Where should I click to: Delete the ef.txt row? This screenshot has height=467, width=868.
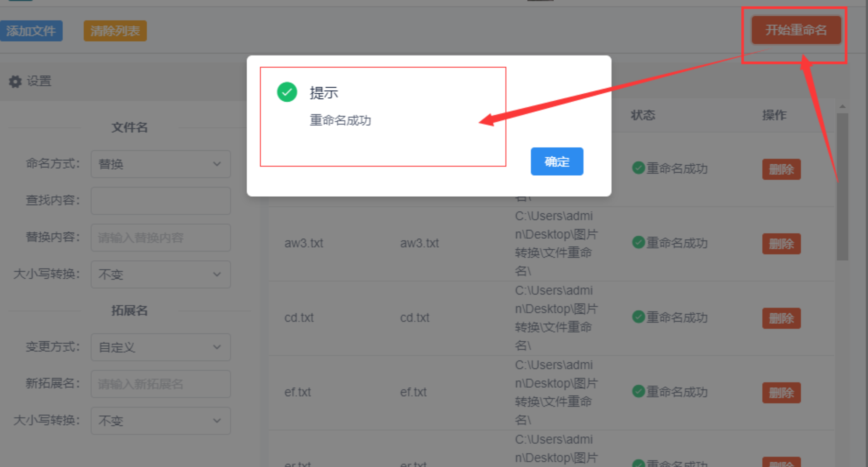(x=781, y=393)
